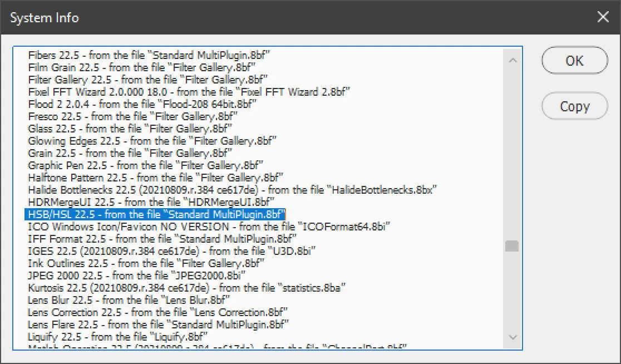Screen dimensions: 621x364
Task: Select the Graphic Pen 22.5 line
Action: 145,165
